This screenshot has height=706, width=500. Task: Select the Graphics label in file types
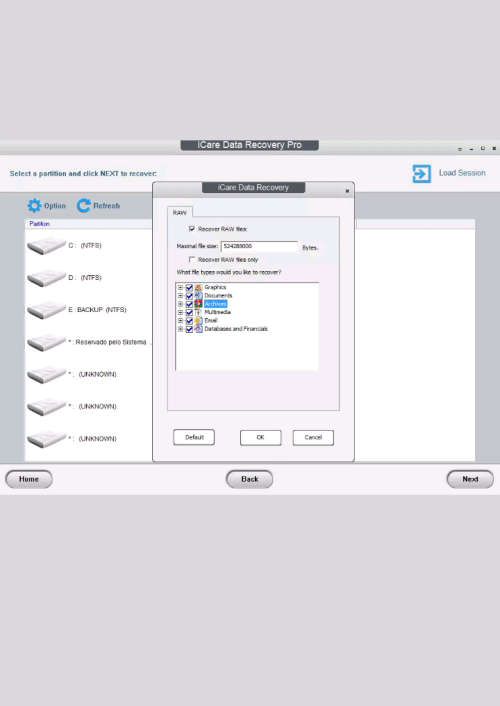(x=215, y=287)
